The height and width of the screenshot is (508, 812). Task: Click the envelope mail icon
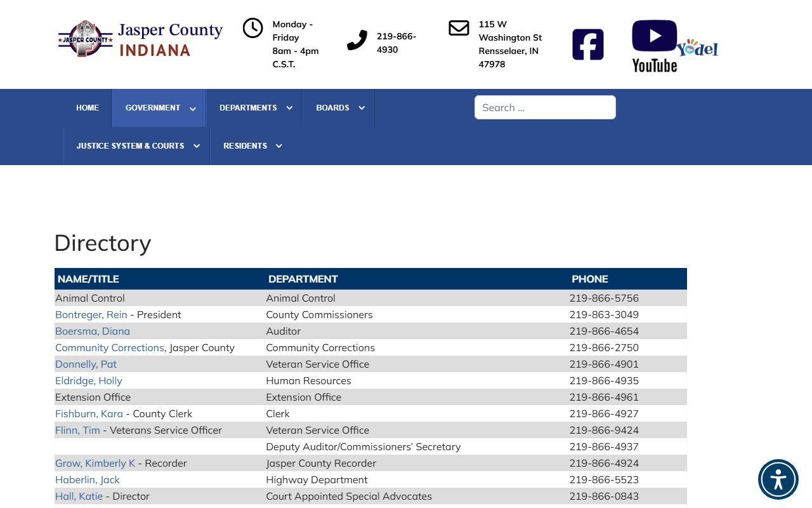[x=459, y=28]
